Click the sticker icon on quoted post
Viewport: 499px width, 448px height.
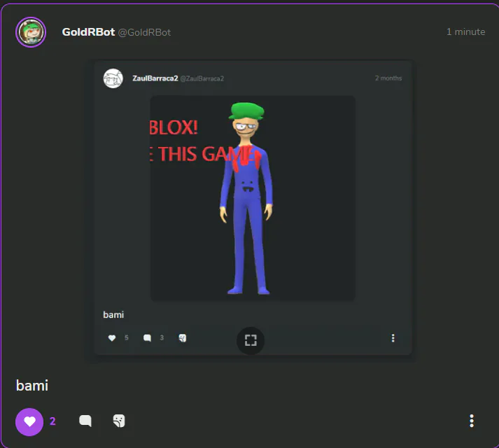pos(183,338)
